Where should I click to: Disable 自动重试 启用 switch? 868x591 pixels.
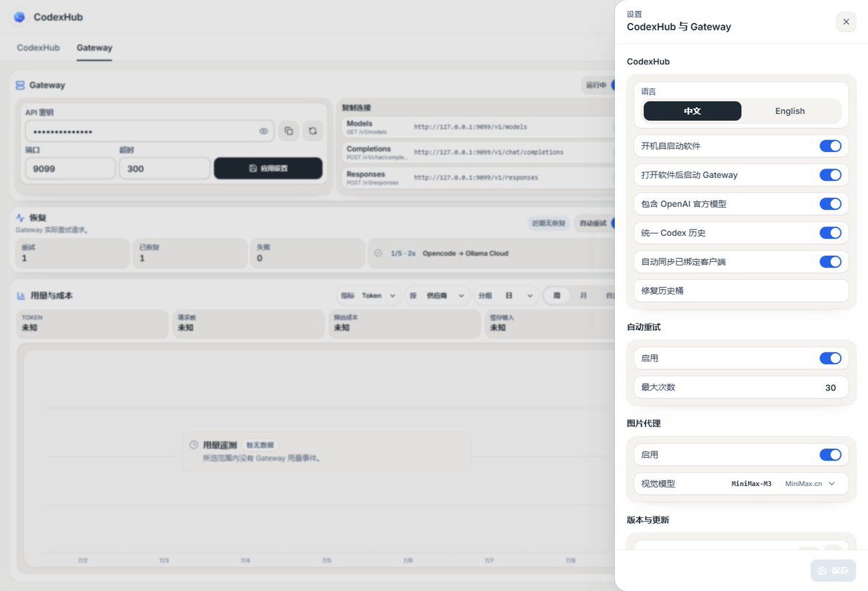click(x=830, y=358)
